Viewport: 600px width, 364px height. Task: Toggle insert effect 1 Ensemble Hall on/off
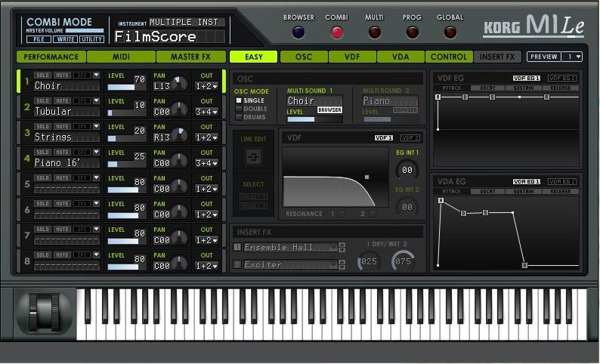237,247
